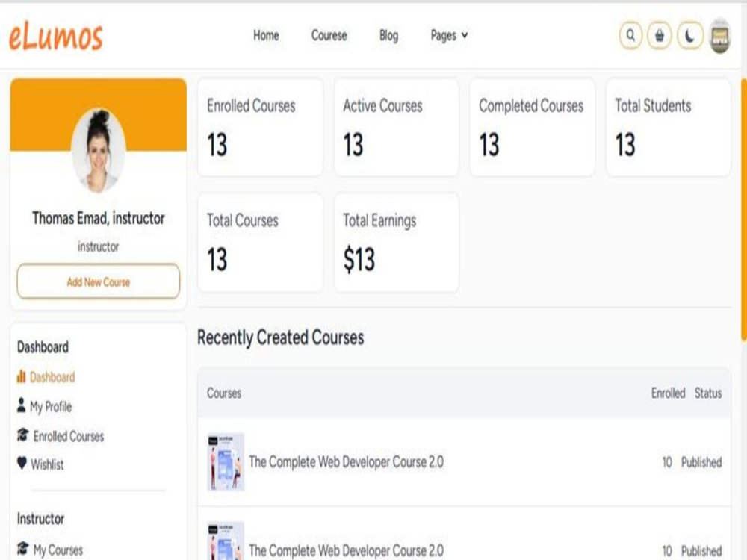Open the shopping basket icon

[660, 35]
